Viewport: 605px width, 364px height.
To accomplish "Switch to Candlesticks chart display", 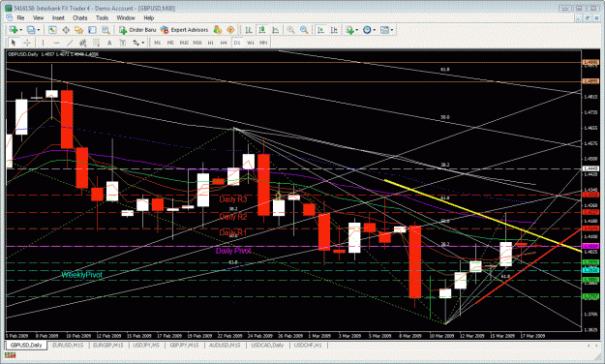I will coord(262,30).
